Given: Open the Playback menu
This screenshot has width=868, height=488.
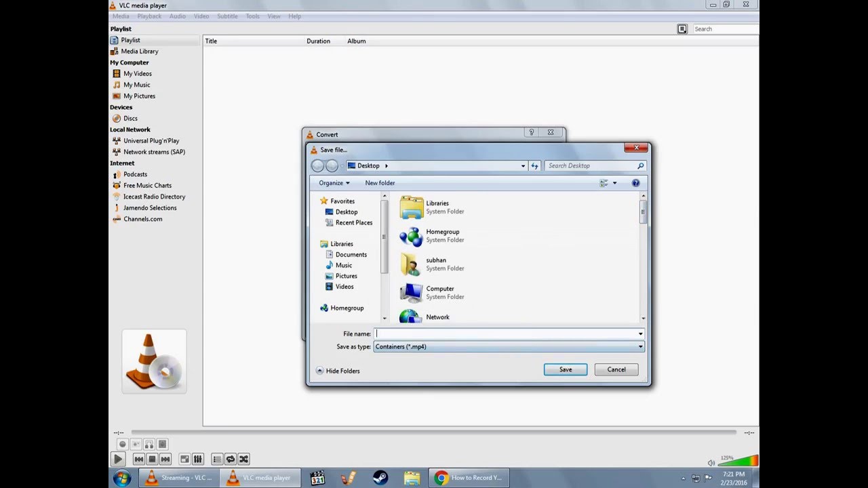Looking at the screenshot, I should click(149, 16).
